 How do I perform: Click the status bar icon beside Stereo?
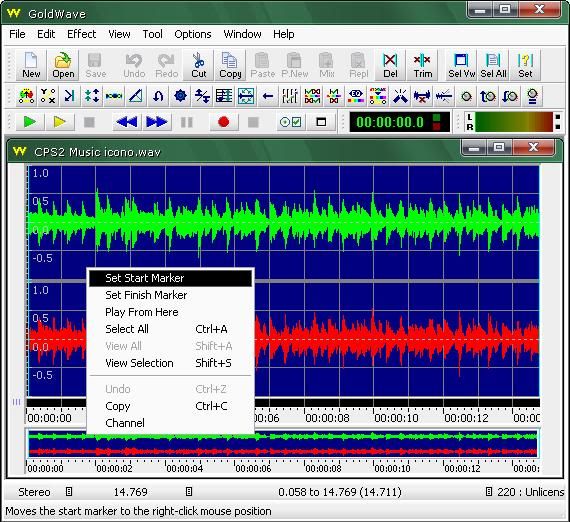pyautogui.click(x=69, y=492)
